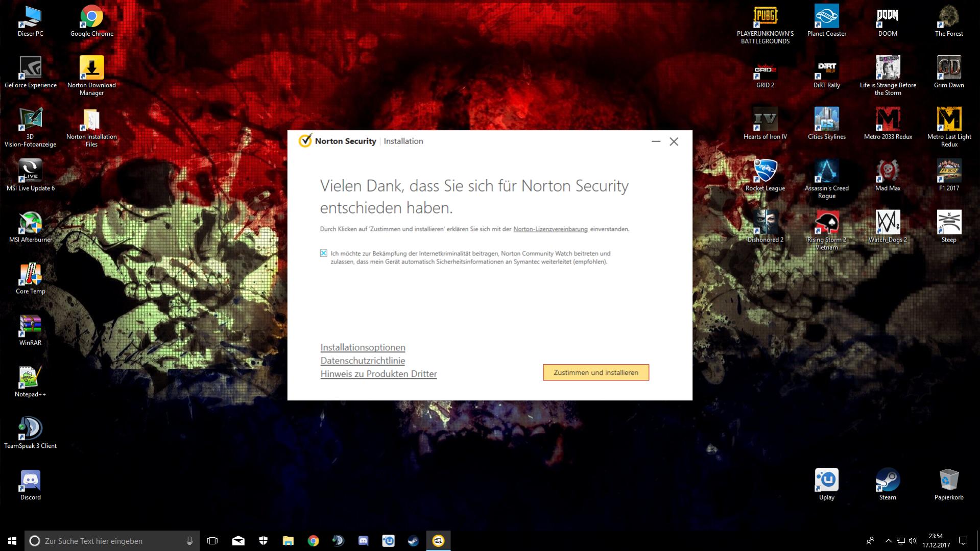Select Watch_Dogs 2 desktop icon
The width and height of the screenshot is (980, 551).
(x=888, y=227)
